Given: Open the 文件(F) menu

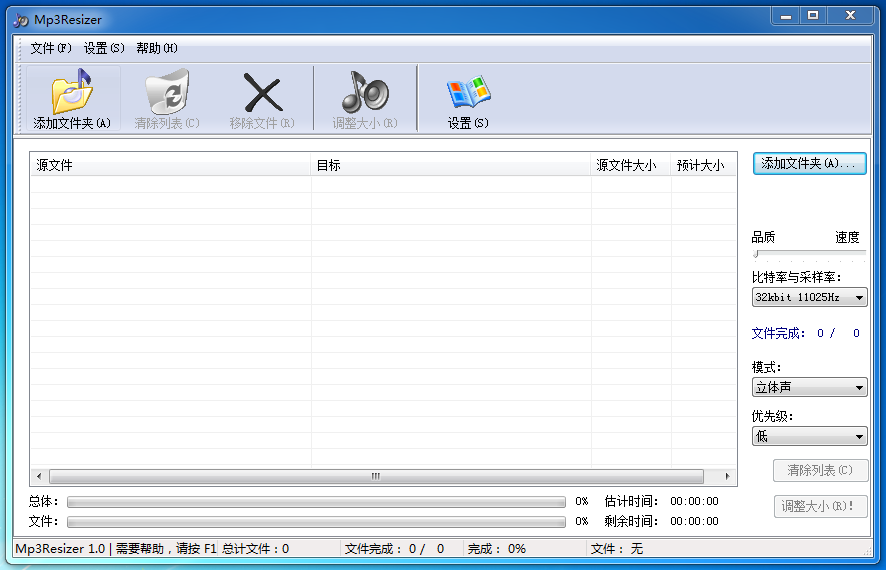Looking at the screenshot, I should coord(51,48).
